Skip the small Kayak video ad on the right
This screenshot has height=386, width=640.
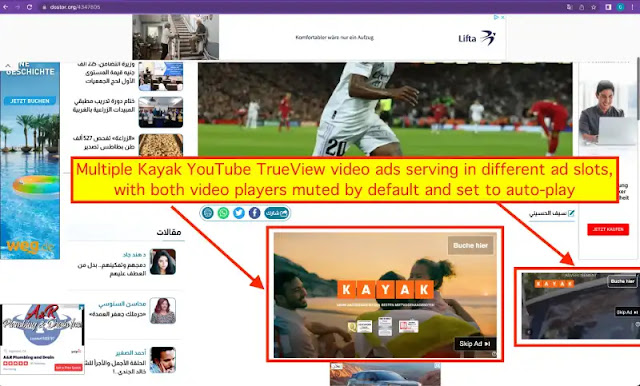(x=626, y=312)
